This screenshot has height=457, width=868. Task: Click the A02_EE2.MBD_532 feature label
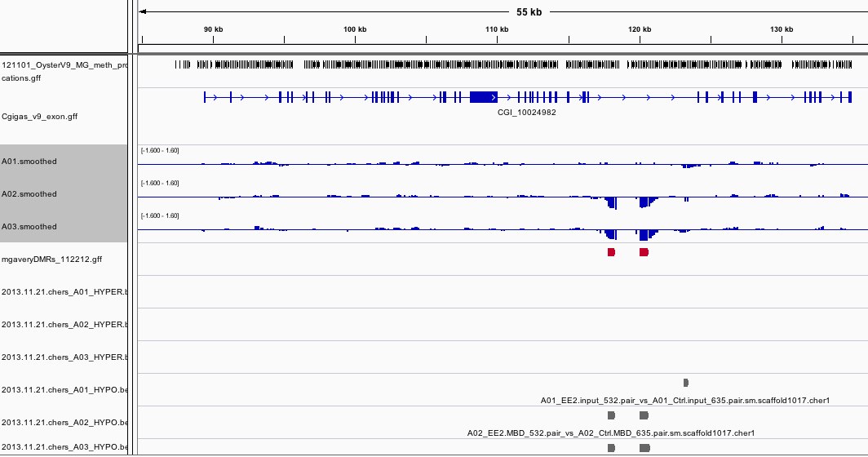[610, 433]
